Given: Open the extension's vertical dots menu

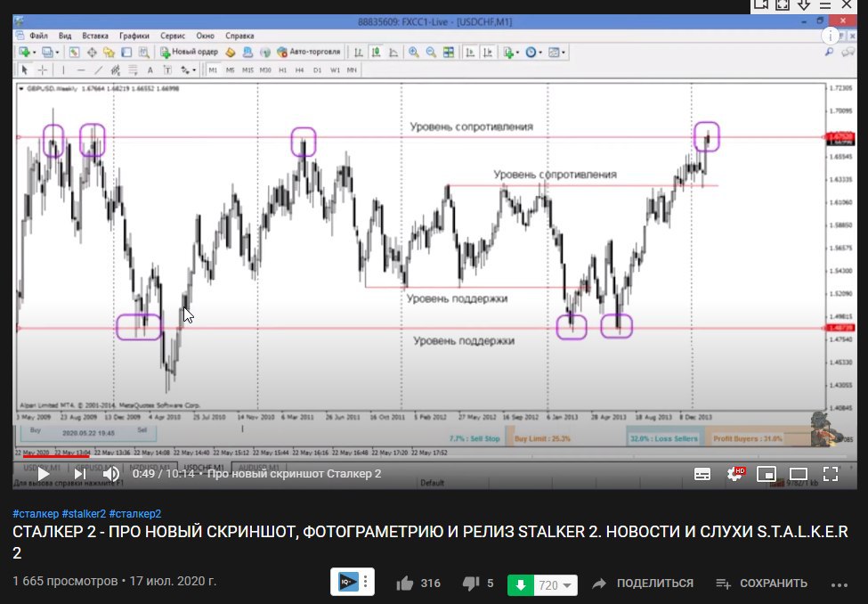Looking at the screenshot, I should click(x=365, y=582).
